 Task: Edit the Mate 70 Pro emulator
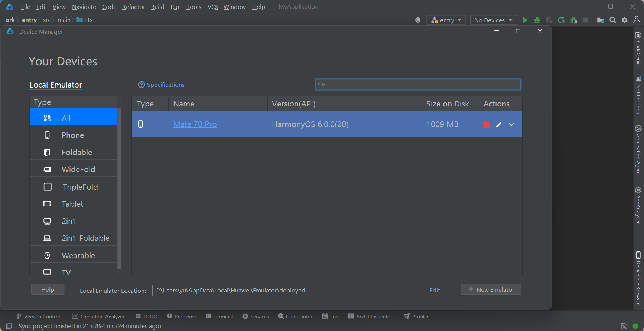(x=499, y=125)
